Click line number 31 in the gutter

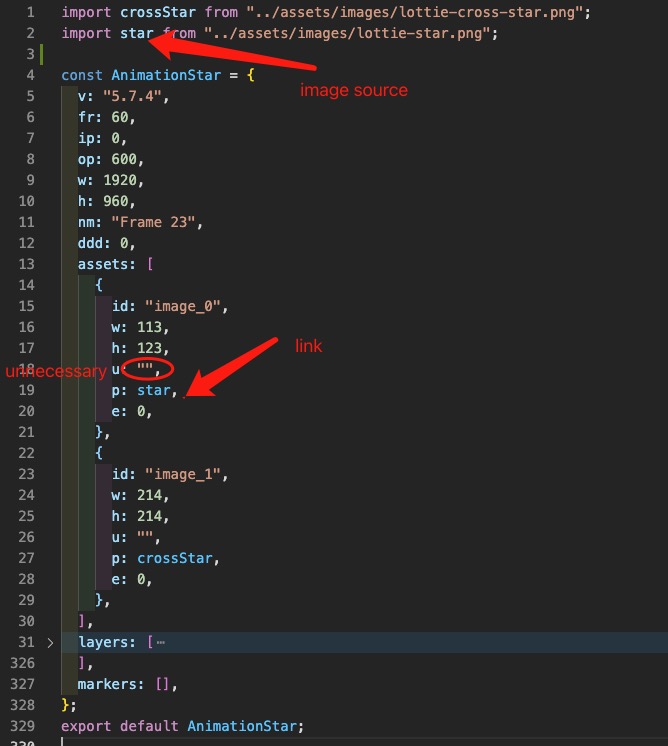[x=26, y=642]
